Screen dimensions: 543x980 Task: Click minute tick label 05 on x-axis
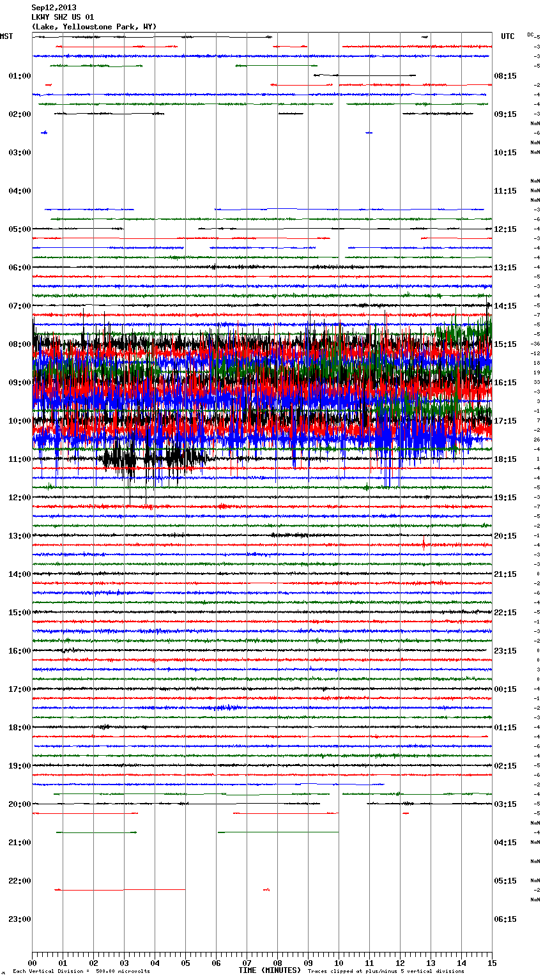point(186,963)
